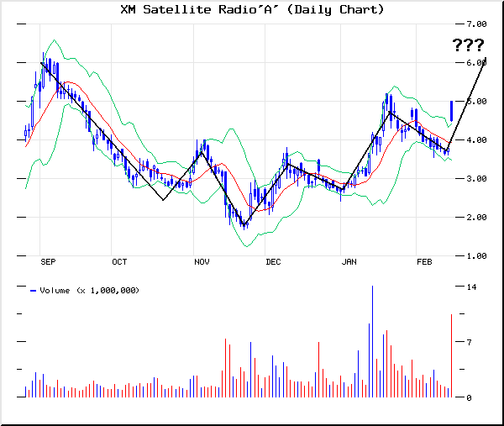Select the ??? annotation text

click(468, 45)
